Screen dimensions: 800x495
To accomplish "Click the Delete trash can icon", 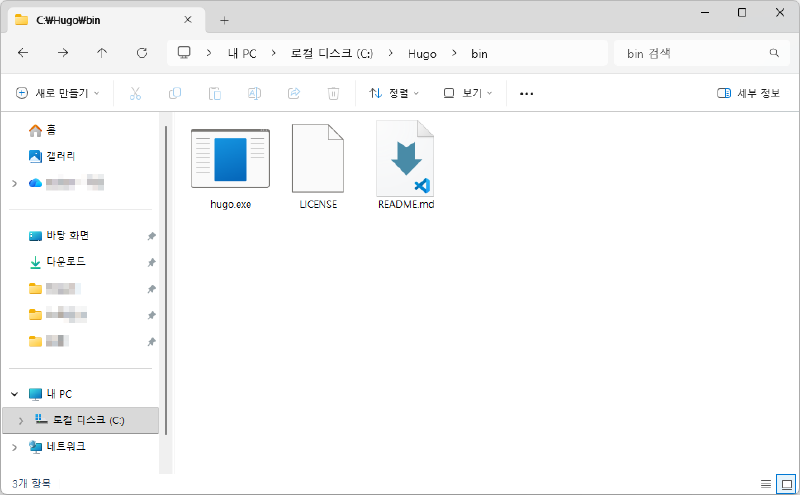I will [x=333, y=93].
